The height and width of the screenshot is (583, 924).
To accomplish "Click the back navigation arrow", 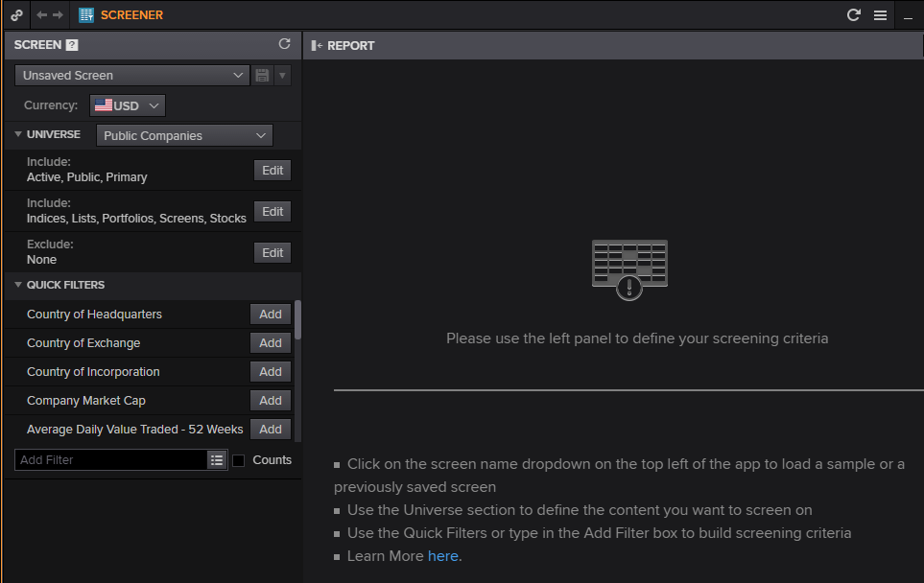I will point(41,14).
